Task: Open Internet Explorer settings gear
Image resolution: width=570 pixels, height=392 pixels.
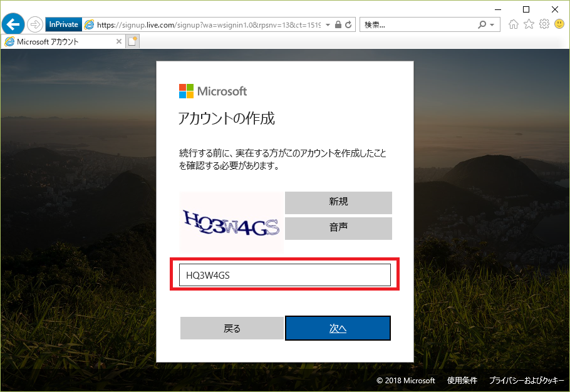Action: pyautogui.click(x=543, y=24)
